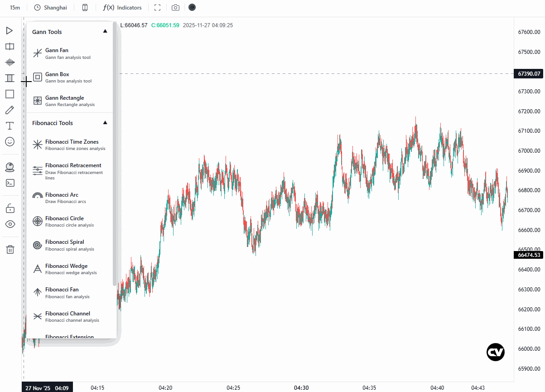Select the rectangle shape tool
Screen dimensions: 545x392
10,94
